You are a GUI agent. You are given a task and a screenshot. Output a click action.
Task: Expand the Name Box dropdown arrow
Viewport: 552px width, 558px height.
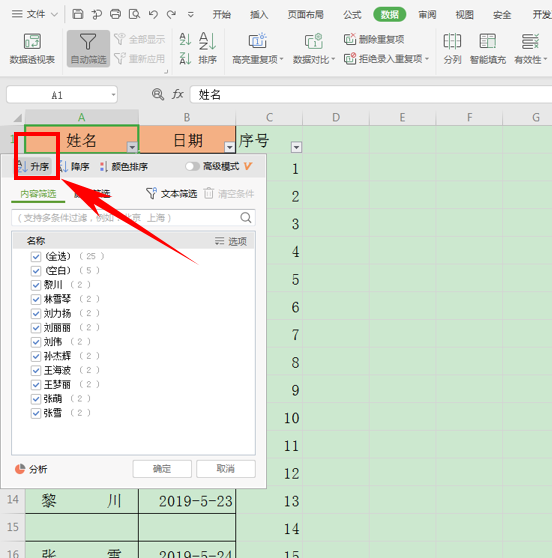tap(113, 95)
